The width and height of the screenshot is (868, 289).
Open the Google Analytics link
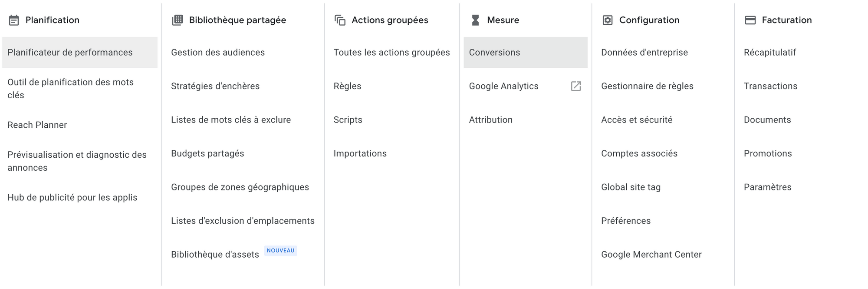pyautogui.click(x=503, y=86)
